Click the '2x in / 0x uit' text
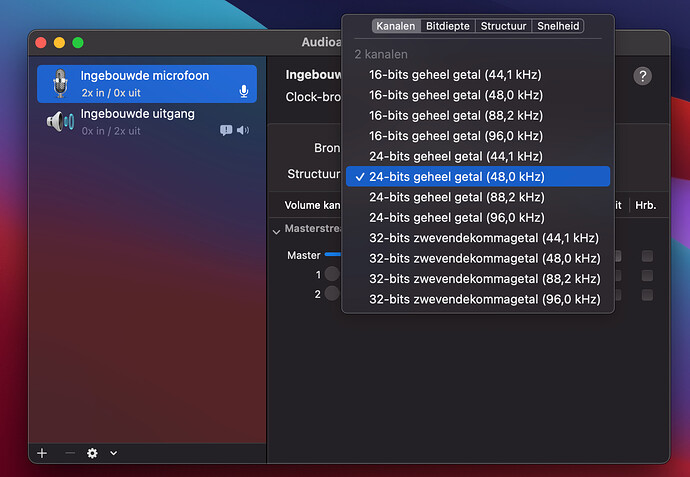Viewport: 690px width, 477px height. pyautogui.click(x=111, y=93)
